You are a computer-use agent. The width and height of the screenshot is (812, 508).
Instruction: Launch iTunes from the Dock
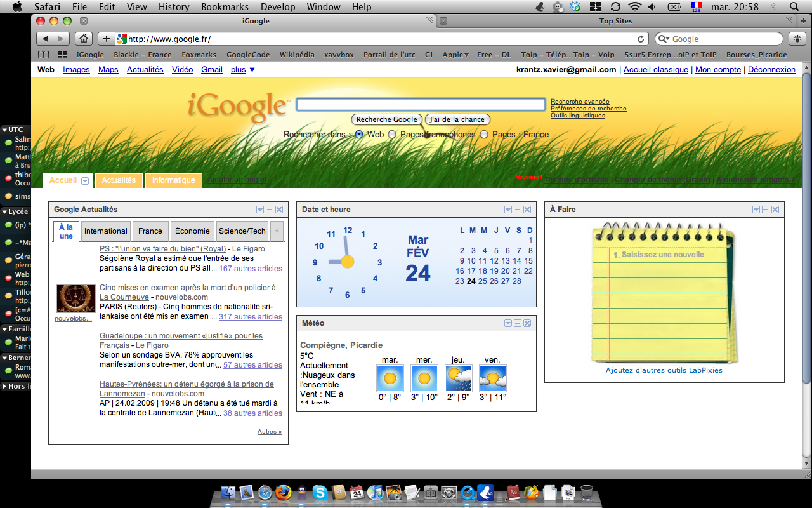(376, 492)
